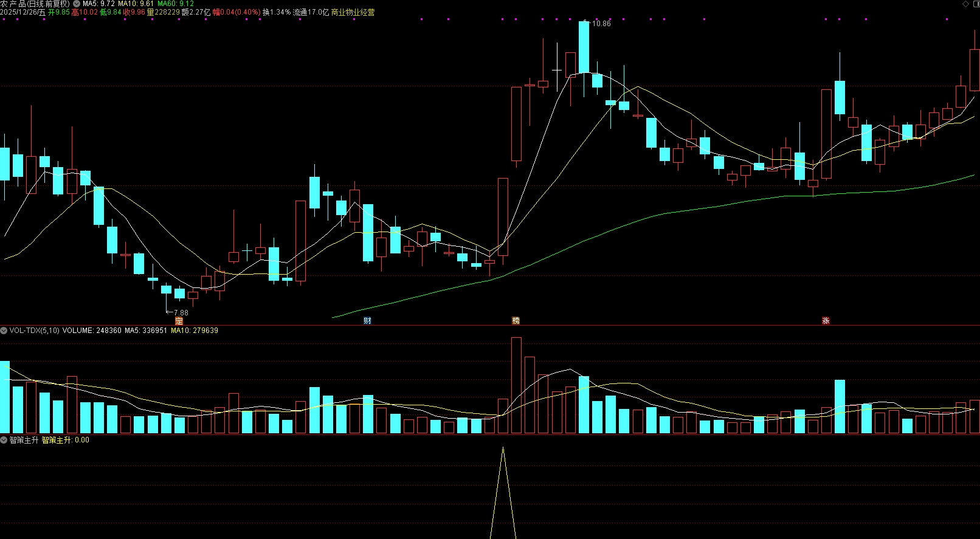Image resolution: width=980 pixels, height=539 pixels.
Task: Select the MA5: 9.72 indicator label
Action: point(98,4)
